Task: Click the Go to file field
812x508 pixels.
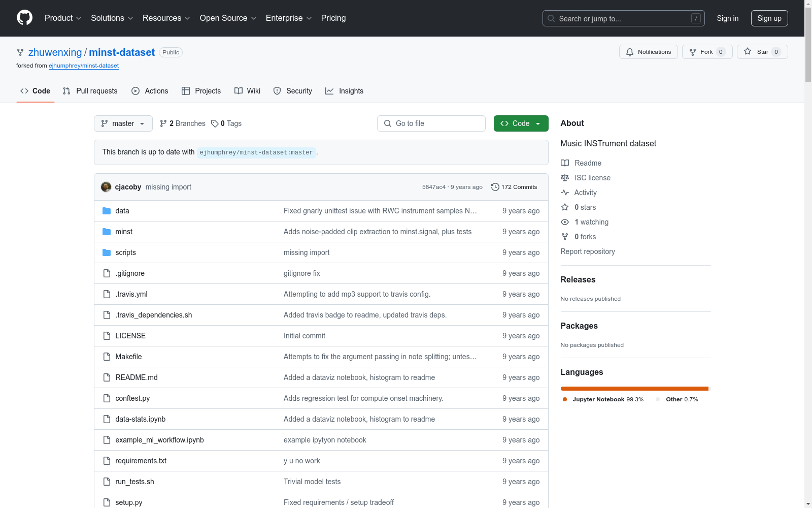Action: [x=431, y=123]
